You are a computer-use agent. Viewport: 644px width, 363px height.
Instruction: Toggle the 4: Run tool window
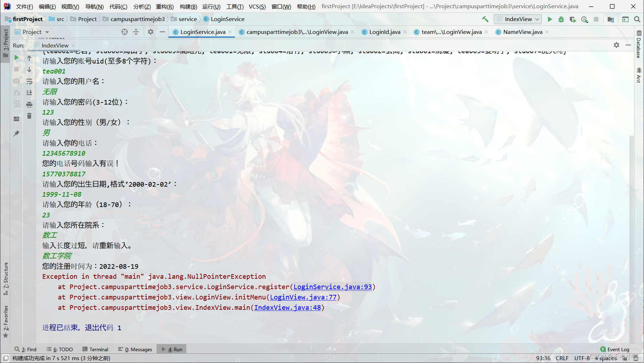point(172,349)
